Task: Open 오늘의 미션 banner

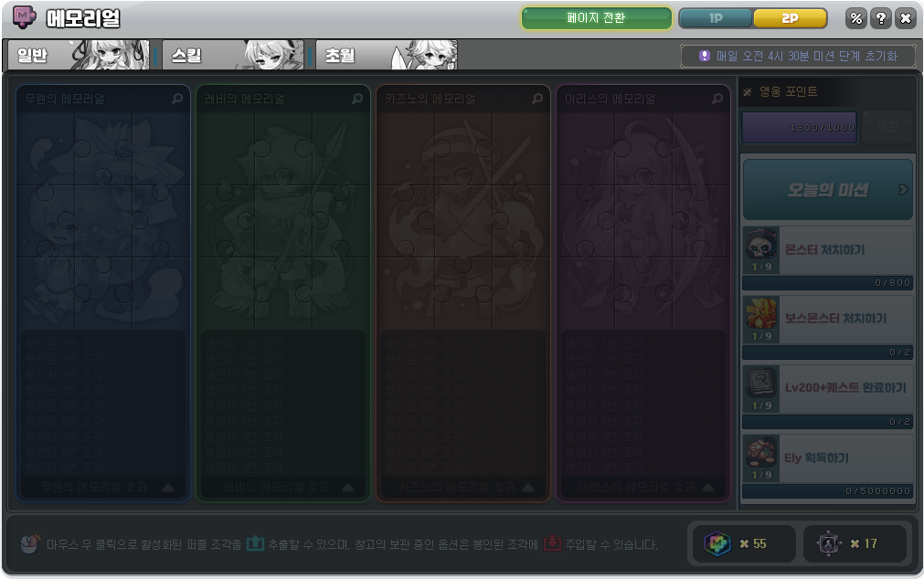Action: (x=827, y=190)
